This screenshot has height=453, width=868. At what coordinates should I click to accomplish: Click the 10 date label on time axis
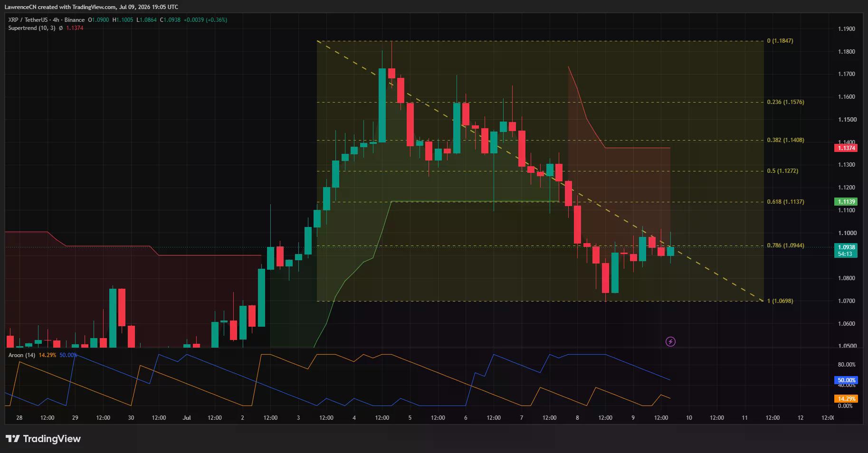coord(689,418)
